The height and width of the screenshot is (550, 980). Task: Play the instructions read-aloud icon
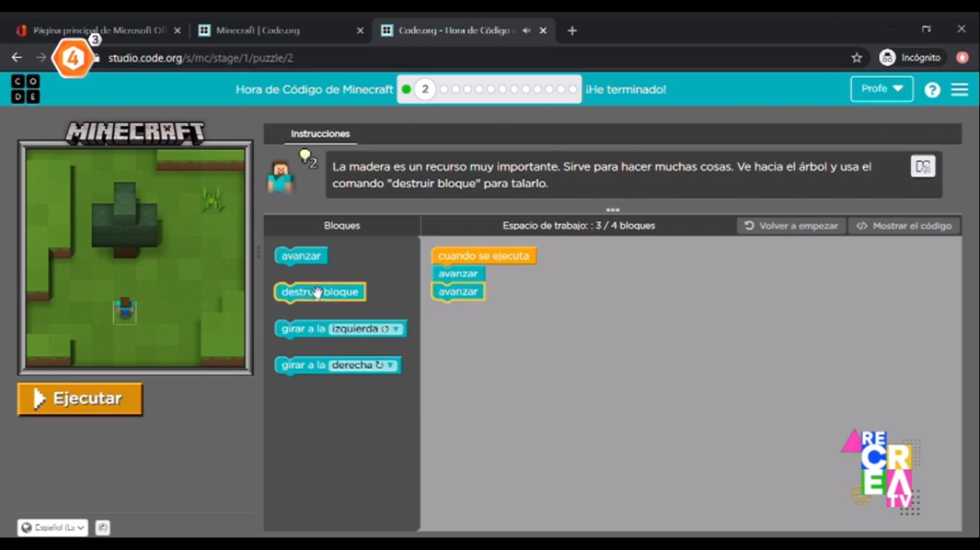pos(923,167)
